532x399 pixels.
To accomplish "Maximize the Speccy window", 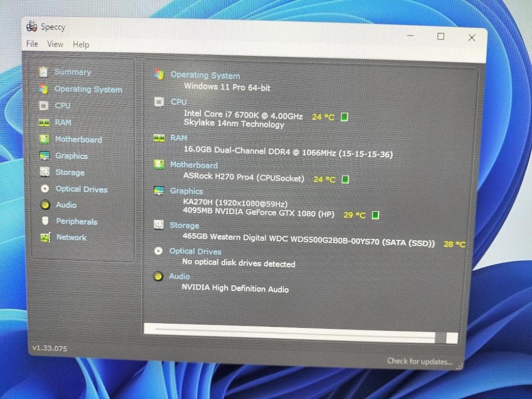I will (441, 36).
